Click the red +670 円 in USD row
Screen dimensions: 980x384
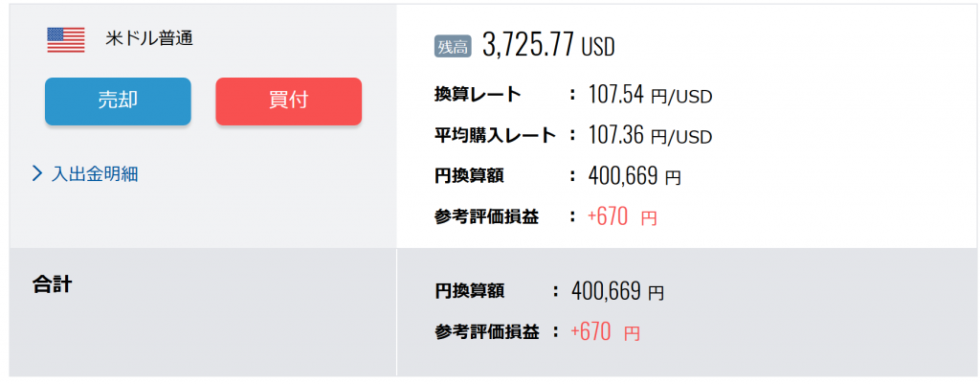coord(622,217)
